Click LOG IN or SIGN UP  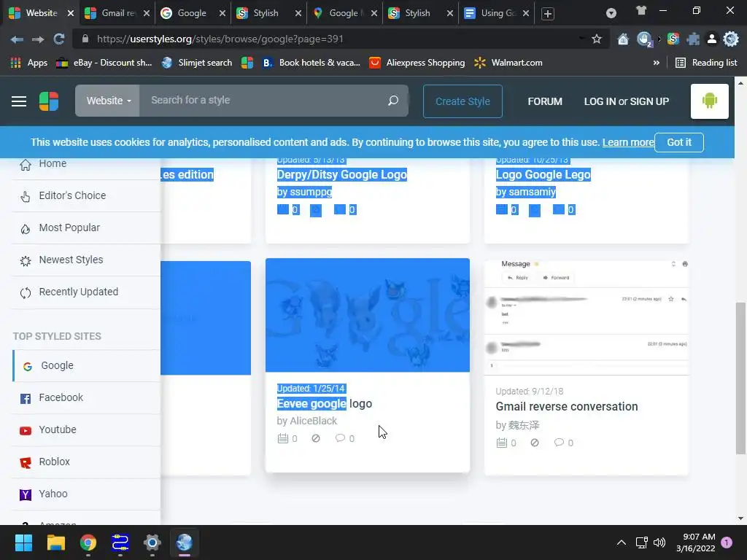coord(627,101)
